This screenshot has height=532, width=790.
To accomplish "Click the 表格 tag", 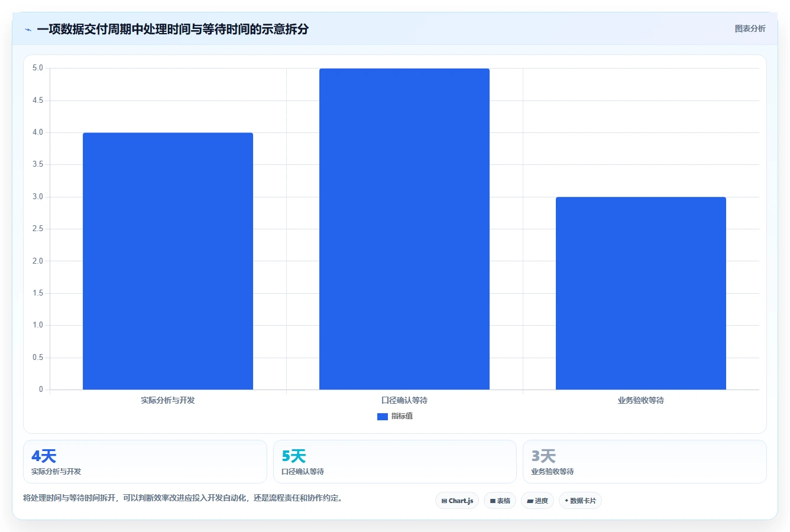I will click(500, 501).
